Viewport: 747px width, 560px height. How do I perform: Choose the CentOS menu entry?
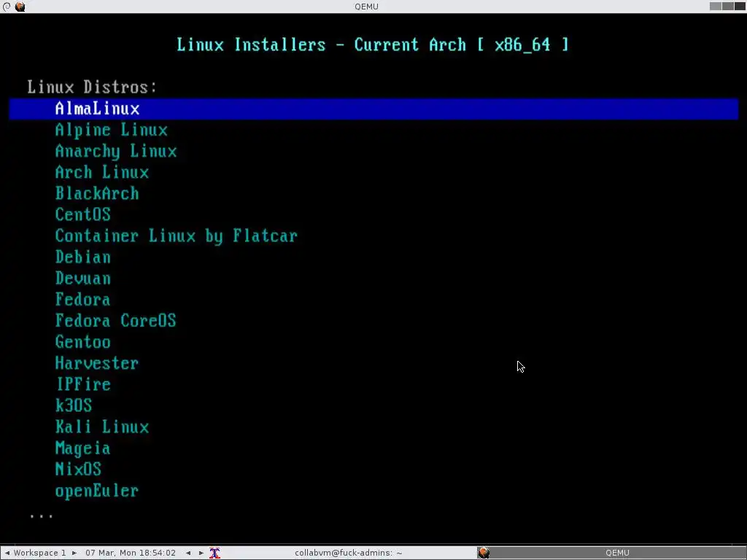tap(83, 215)
